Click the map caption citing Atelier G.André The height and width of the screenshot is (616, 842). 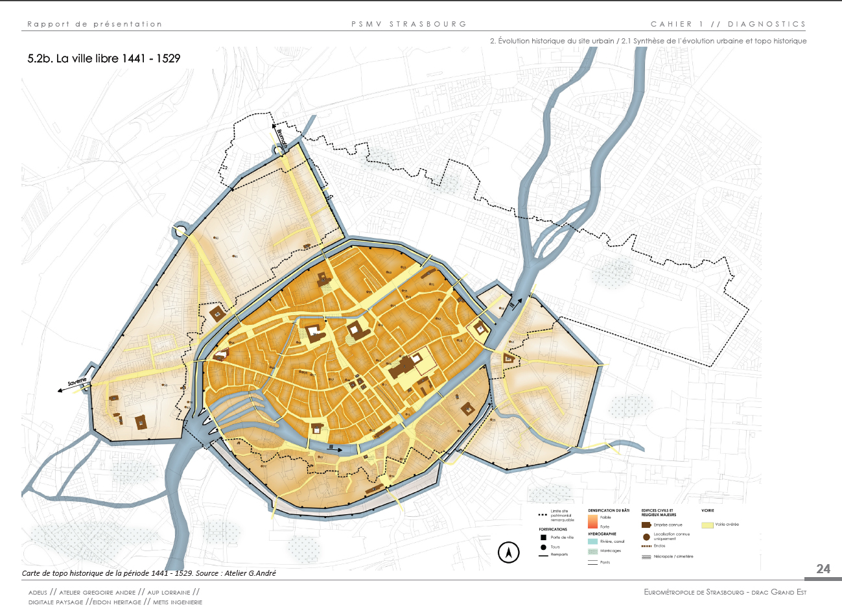149,573
